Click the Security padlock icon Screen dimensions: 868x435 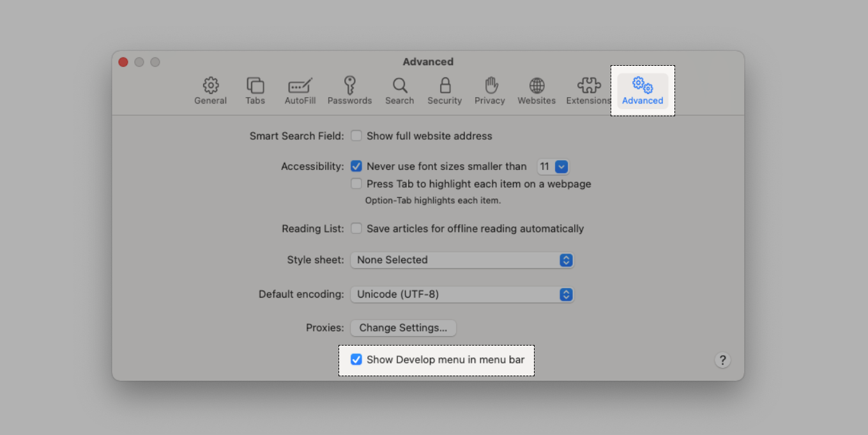pos(445,91)
